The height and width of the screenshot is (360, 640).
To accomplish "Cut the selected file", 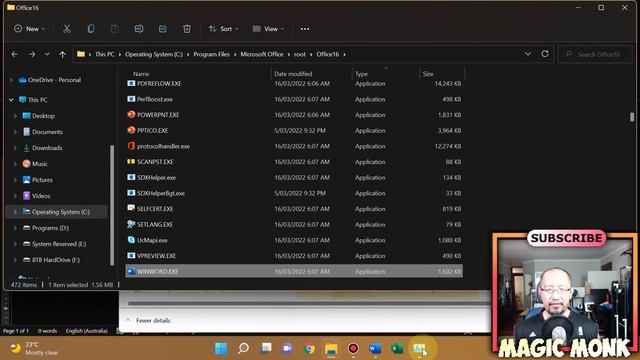I will (x=67, y=29).
